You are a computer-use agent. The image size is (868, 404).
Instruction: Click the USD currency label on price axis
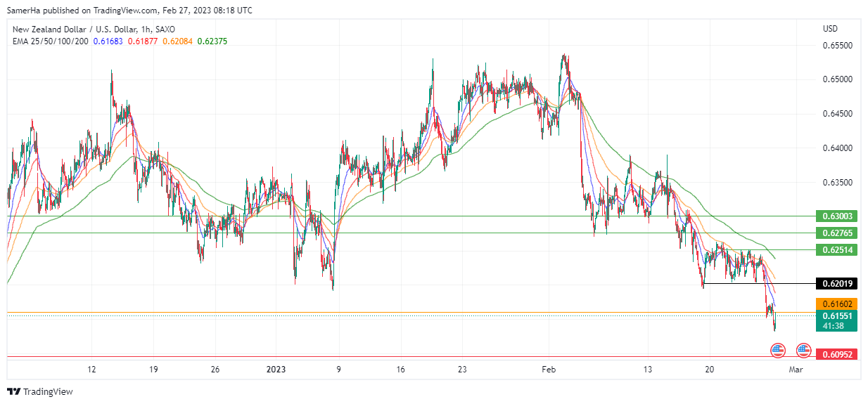click(x=830, y=29)
